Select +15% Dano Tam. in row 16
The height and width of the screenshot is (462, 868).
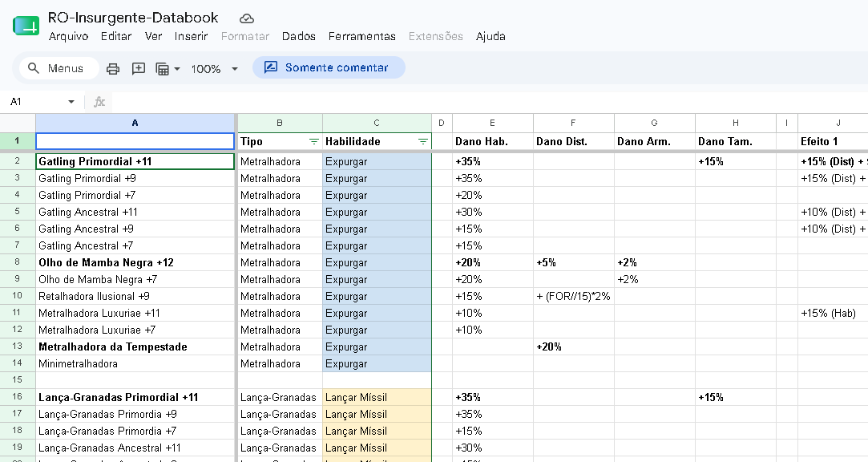pyautogui.click(x=735, y=397)
